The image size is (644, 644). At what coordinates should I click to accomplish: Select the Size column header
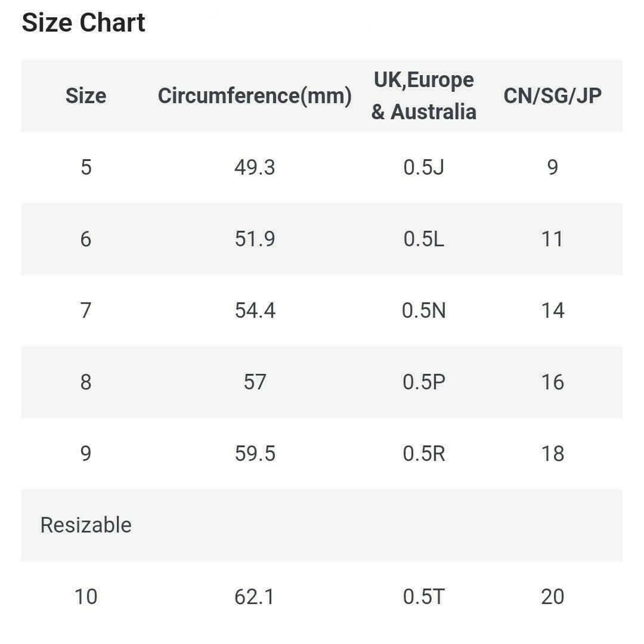(x=86, y=96)
